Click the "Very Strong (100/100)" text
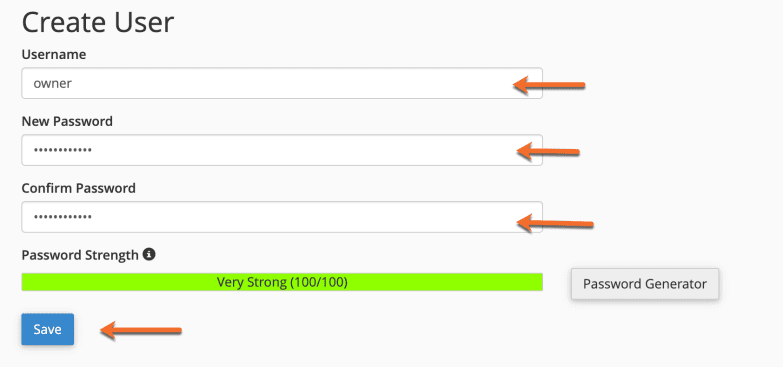The height and width of the screenshot is (367, 783). 282,282
